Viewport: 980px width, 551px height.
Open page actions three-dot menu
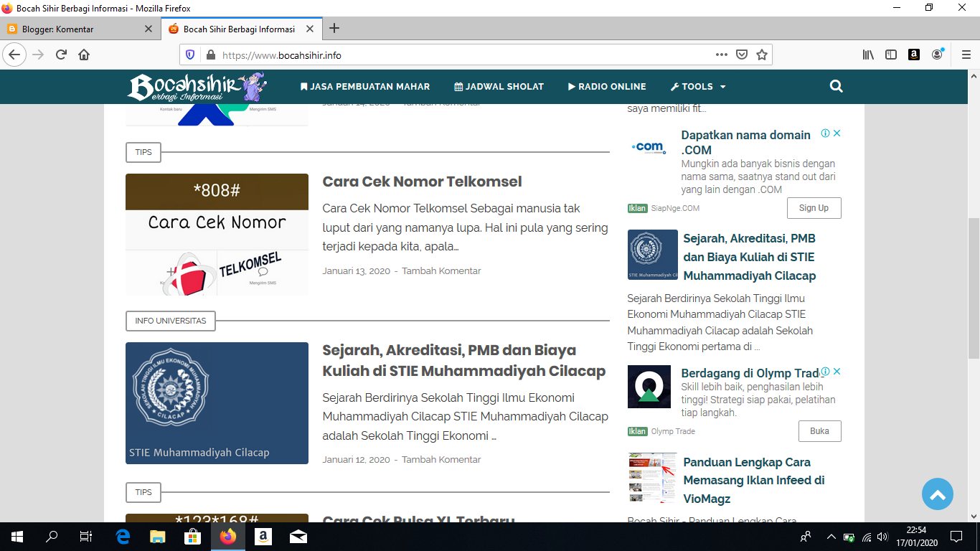[722, 55]
